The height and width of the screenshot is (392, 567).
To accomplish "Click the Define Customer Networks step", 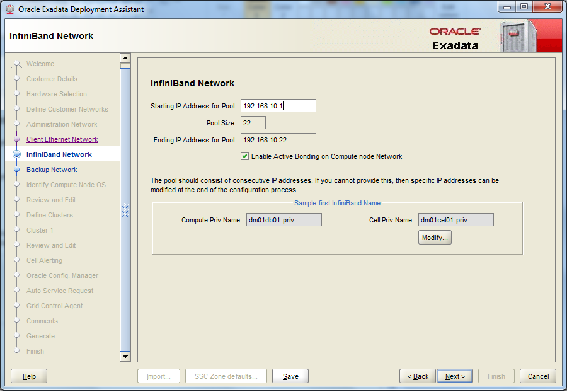I will coord(67,109).
